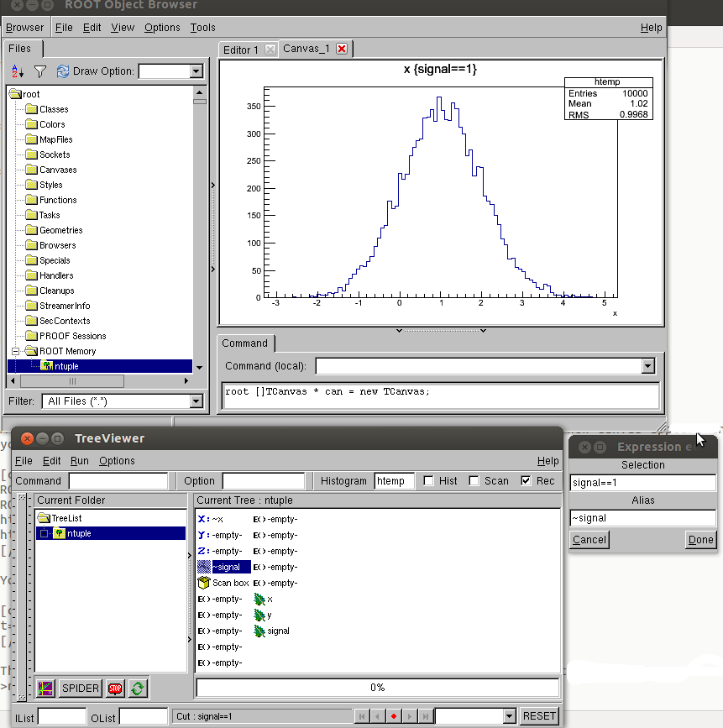Screen dimensions: 723x728
Task: Click the red record button in playback controls
Action: click(394, 716)
